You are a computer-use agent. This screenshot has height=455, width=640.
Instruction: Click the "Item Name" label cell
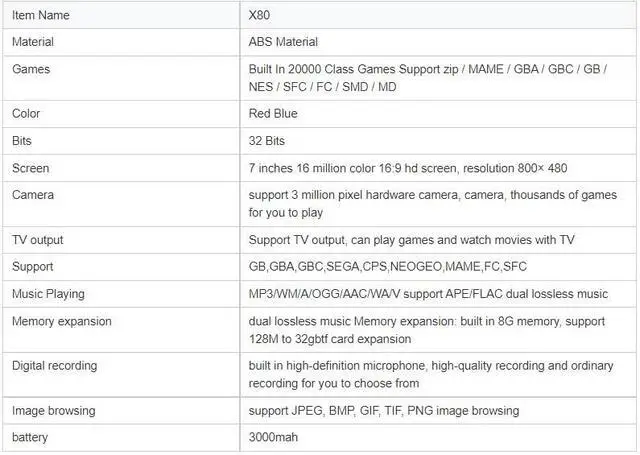tap(43, 16)
